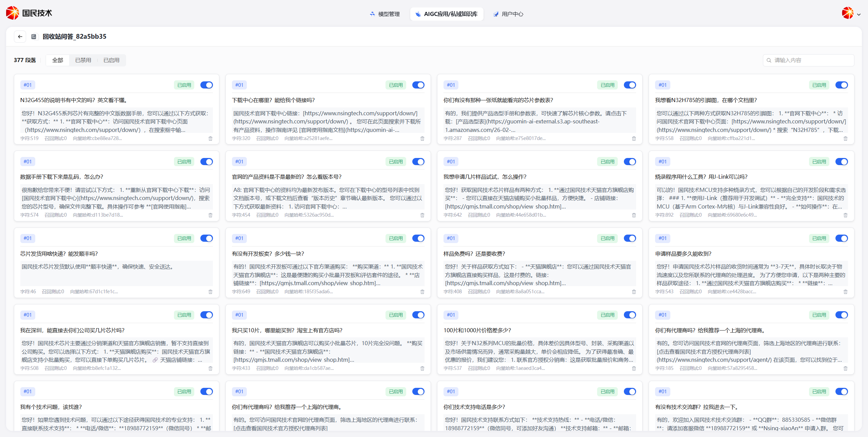
Task: Click the avatar icon in the top right corner
Action: 848,14
